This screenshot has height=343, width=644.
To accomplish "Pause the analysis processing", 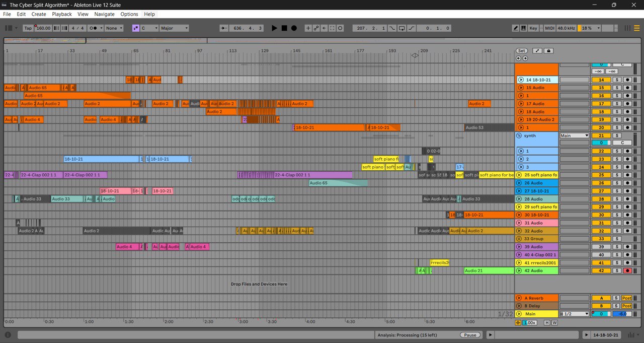I will tap(469, 335).
